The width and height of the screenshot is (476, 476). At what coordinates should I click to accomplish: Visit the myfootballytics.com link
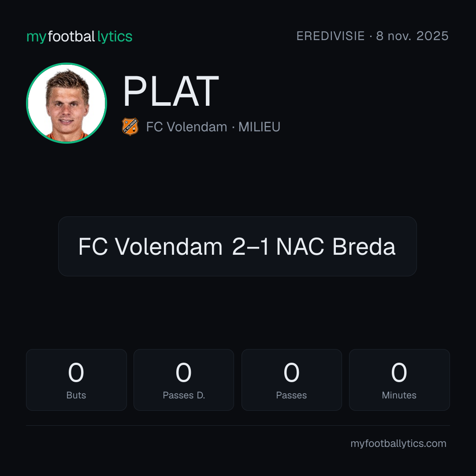pos(398,443)
